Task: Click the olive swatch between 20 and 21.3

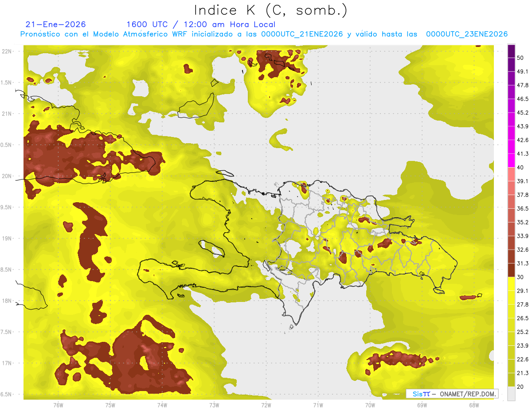Action: point(511,380)
